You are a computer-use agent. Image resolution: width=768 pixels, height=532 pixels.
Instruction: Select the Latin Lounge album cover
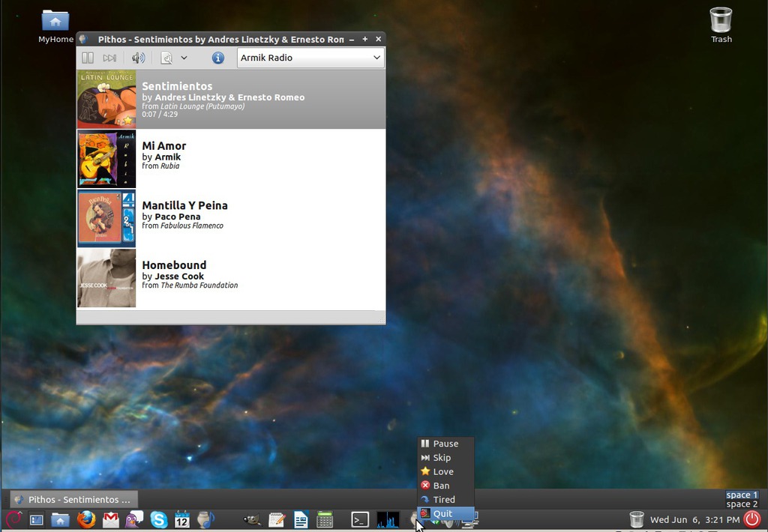click(106, 100)
